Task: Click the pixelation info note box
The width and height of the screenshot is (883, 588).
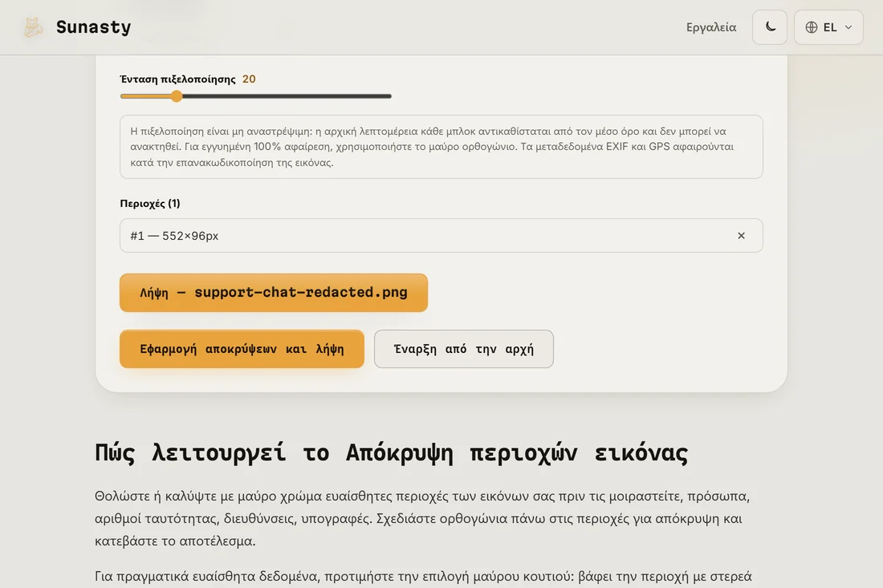Action: (x=441, y=147)
